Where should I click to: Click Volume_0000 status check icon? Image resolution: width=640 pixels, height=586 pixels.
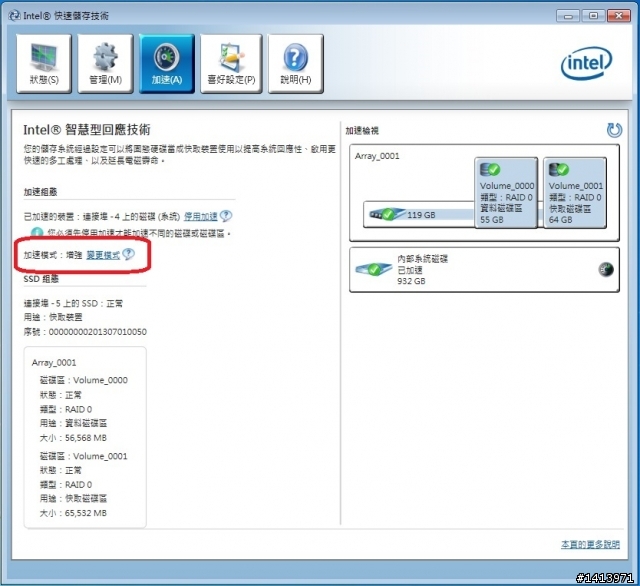[x=490, y=169]
